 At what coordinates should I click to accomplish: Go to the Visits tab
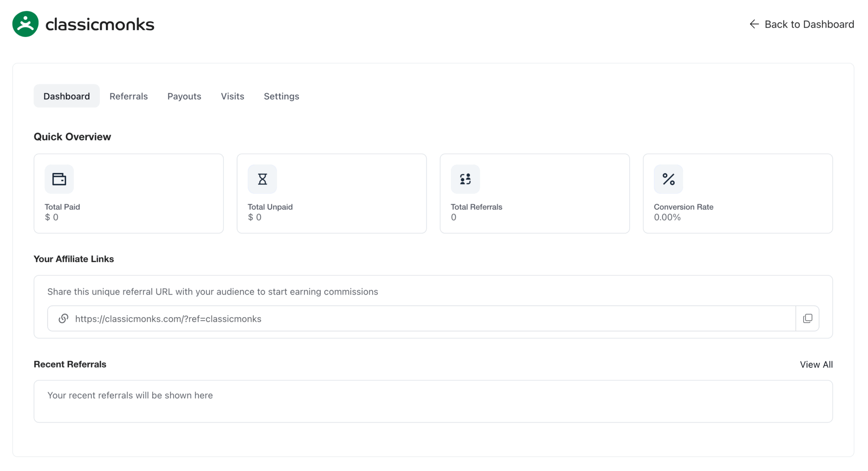232,96
